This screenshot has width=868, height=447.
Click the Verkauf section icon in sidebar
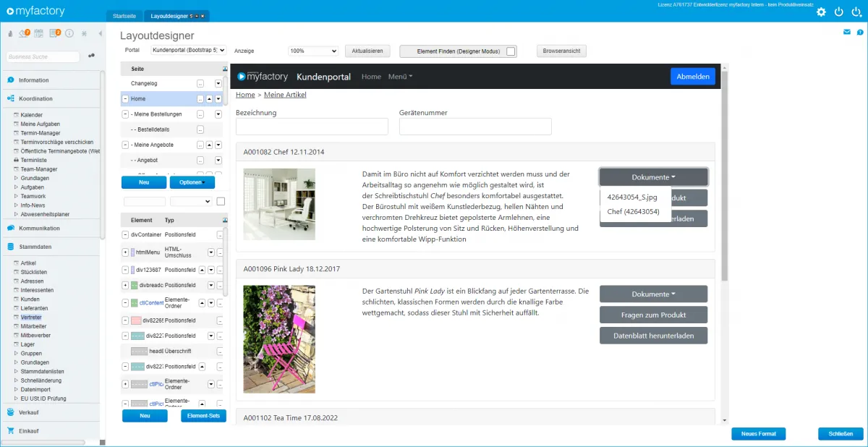pos(10,412)
